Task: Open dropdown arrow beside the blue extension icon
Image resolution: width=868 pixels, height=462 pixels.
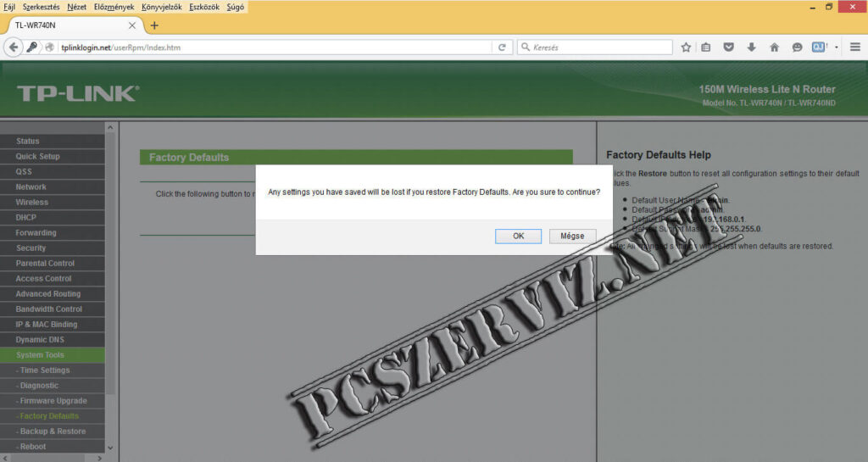Action: tap(837, 47)
